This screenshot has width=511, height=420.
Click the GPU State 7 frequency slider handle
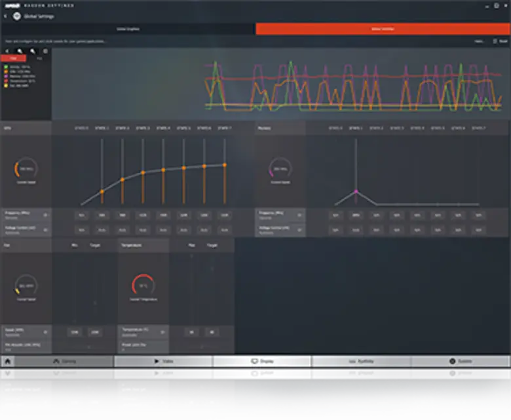pyautogui.click(x=225, y=165)
